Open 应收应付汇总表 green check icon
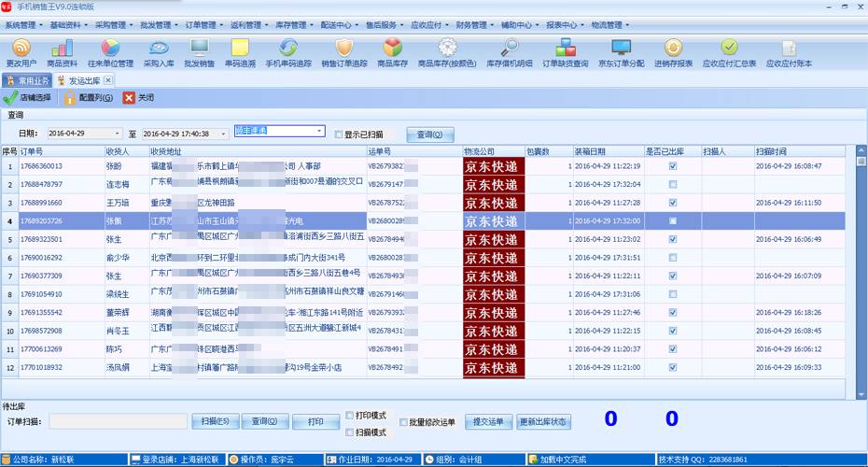 (729, 53)
